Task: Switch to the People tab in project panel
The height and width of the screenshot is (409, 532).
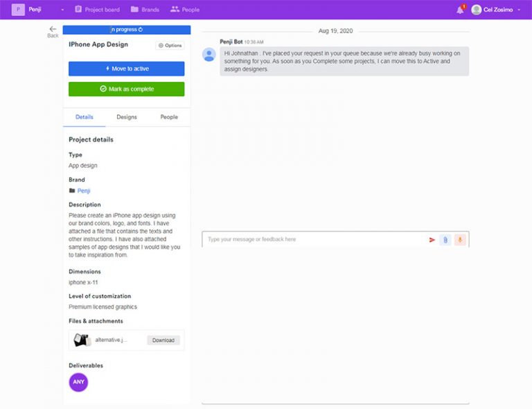Action: (x=169, y=117)
